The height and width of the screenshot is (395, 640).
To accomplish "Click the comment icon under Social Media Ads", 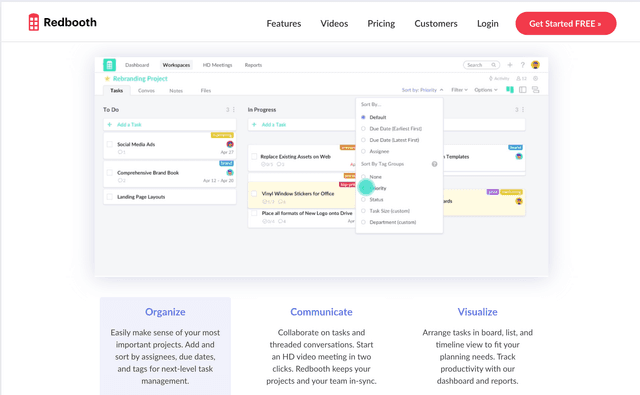I will click(x=121, y=152).
